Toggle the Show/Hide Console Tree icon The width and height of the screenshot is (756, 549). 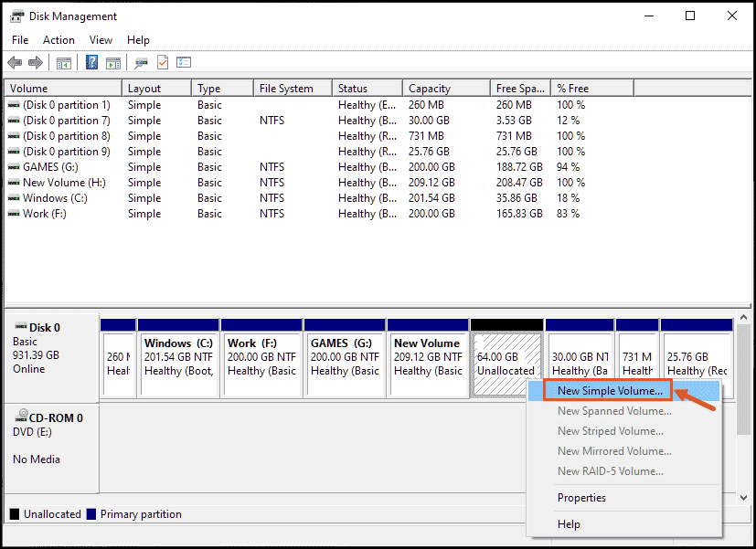coord(61,62)
